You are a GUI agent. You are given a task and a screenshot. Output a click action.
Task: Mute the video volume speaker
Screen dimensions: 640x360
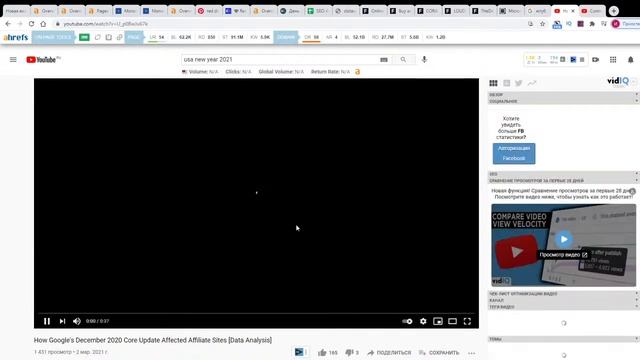(77, 321)
